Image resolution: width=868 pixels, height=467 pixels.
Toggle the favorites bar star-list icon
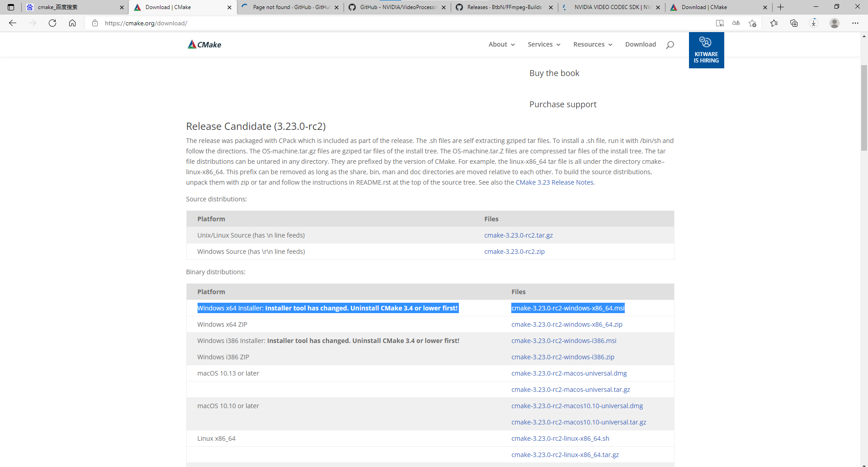tap(774, 23)
